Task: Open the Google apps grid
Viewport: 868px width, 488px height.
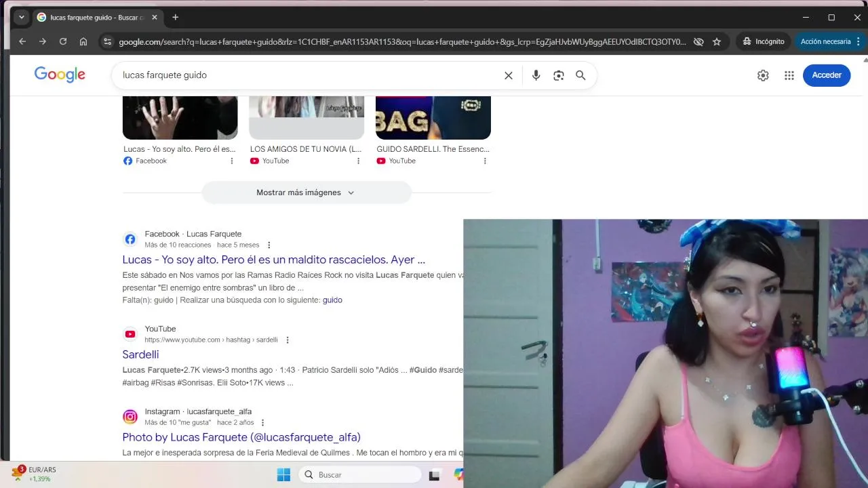Action: (789, 75)
